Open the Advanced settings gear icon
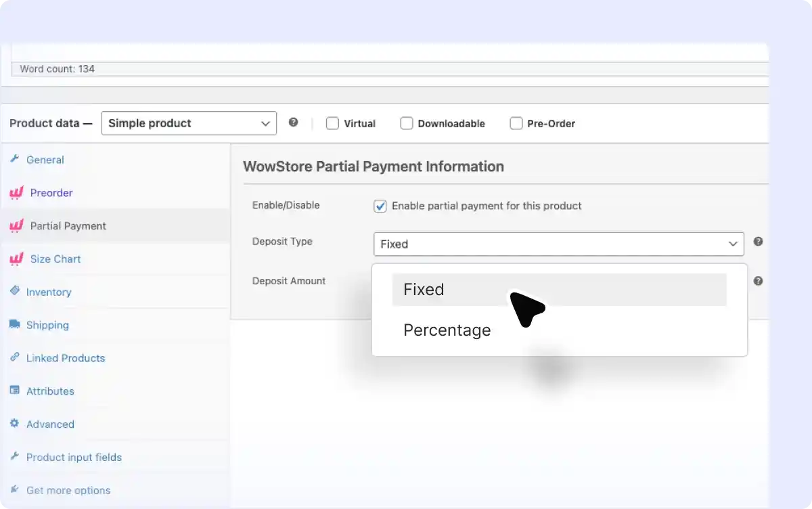The width and height of the screenshot is (812, 509). coord(13,424)
